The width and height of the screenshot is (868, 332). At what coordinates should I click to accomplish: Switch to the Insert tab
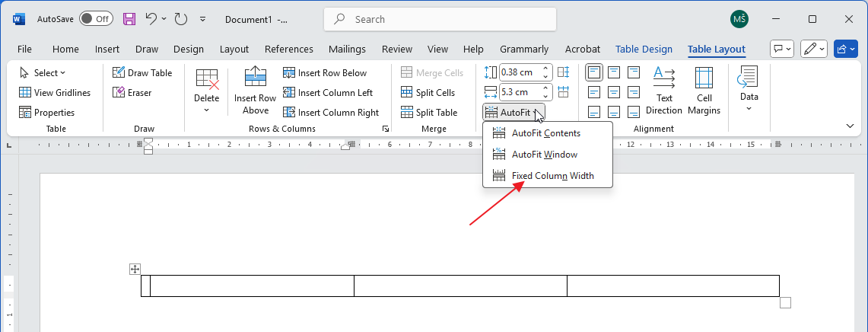tap(107, 49)
